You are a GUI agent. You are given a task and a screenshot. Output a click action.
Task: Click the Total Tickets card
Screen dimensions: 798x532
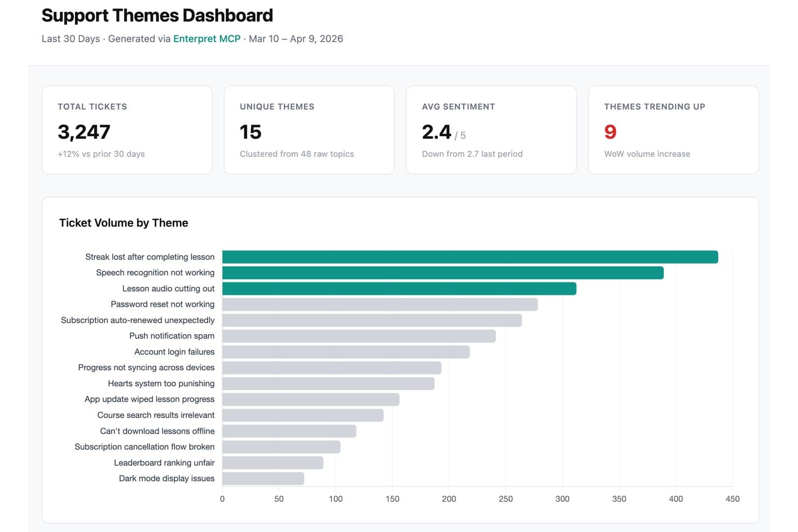[127, 130]
